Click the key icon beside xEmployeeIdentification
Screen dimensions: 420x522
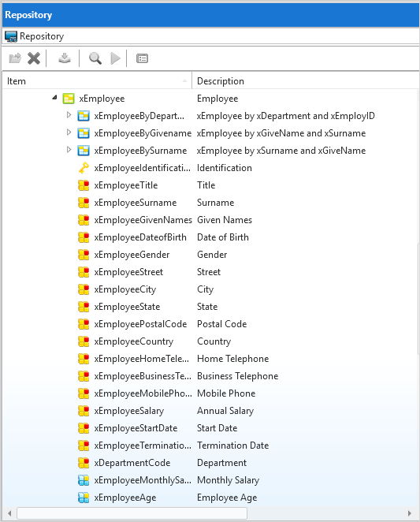(x=84, y=168)
